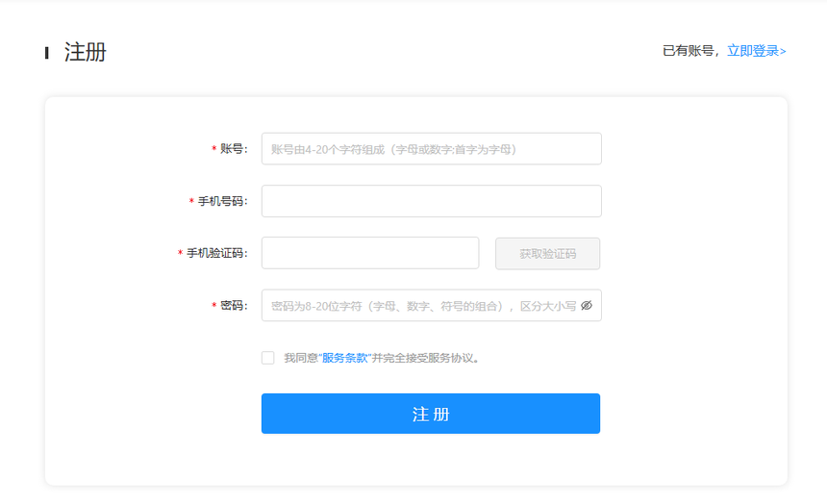Viewport: 827px width, 504px height.
Task: Click the blue 注册 submit button
Action: 431,414
